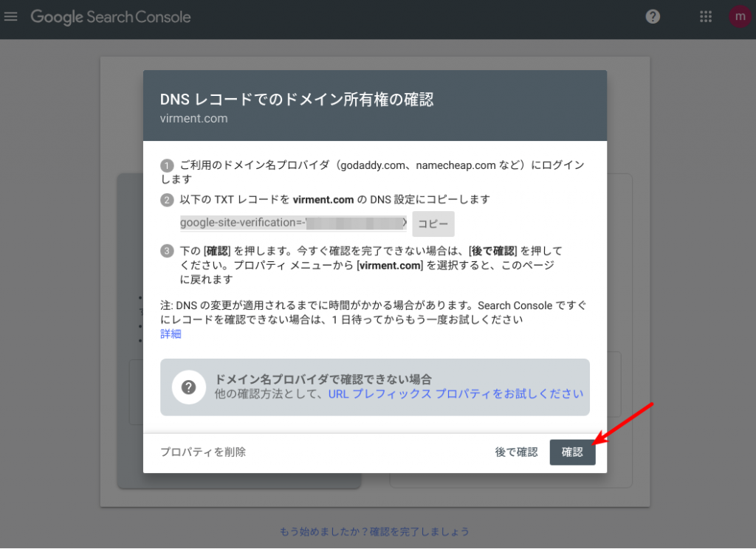
Task: Click the step 2 numbered circle
Action: (x=166, y=200)
